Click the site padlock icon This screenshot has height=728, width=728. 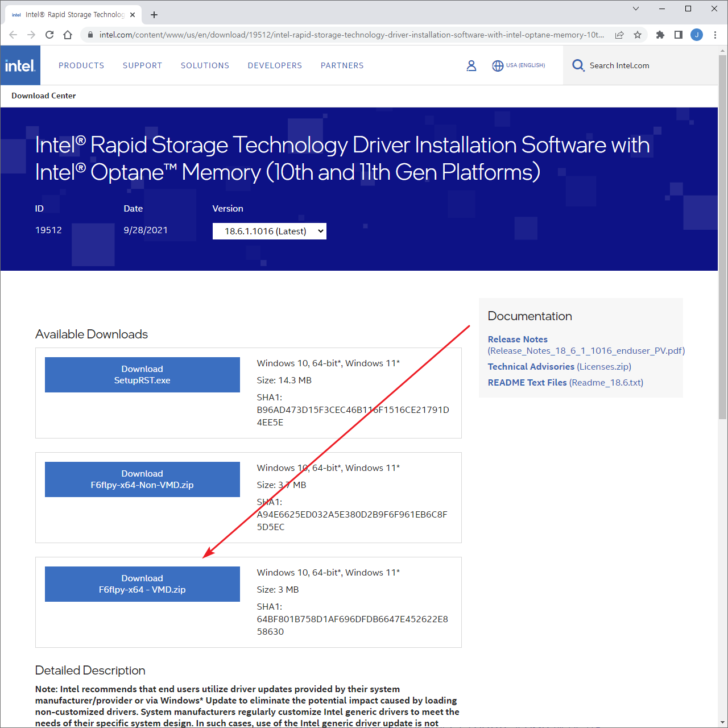click(90, 35)
